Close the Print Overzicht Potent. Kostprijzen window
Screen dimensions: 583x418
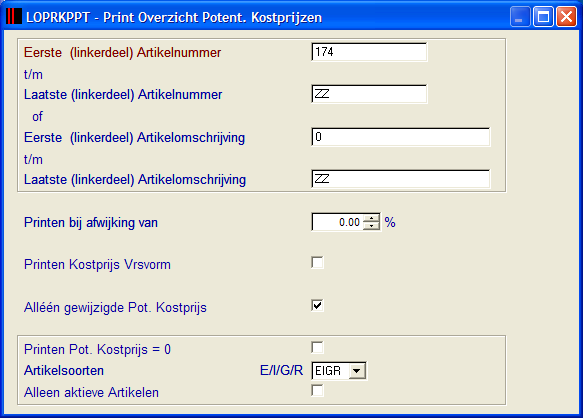[566, 17]
